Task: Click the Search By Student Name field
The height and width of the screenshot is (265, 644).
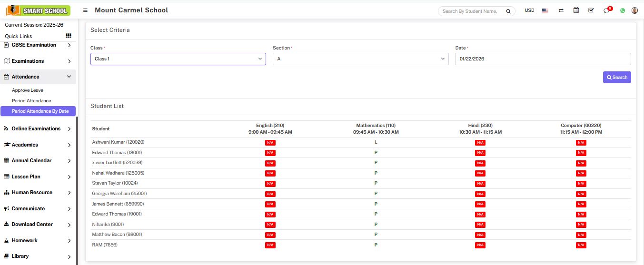Action: pyautogui.click(x=471, y=11)
